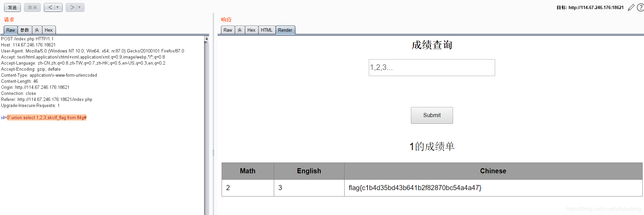Image resolution: width=644 pixels, height=215 pixels.
Task: Open the back history dropdown arrow
Action: click(x=58, y=7)
